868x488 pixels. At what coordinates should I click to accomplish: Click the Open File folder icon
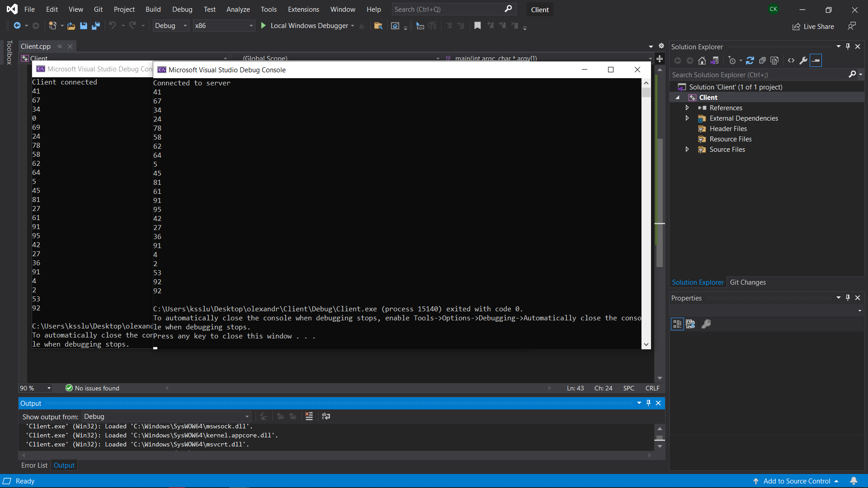71,26
